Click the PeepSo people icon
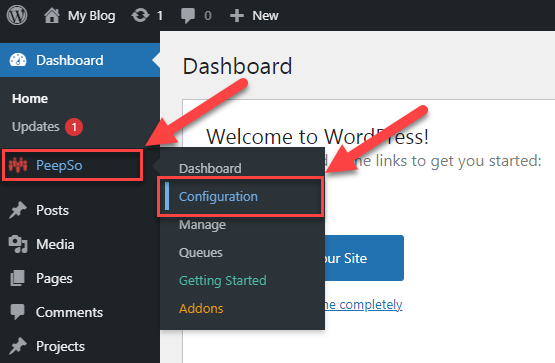 [x=18, y=165]
